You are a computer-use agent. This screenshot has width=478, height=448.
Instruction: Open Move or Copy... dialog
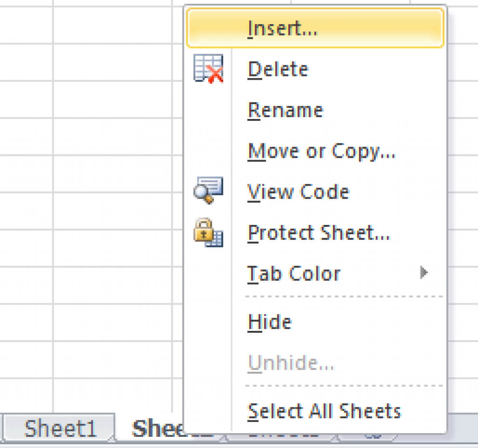coord(321,151)
